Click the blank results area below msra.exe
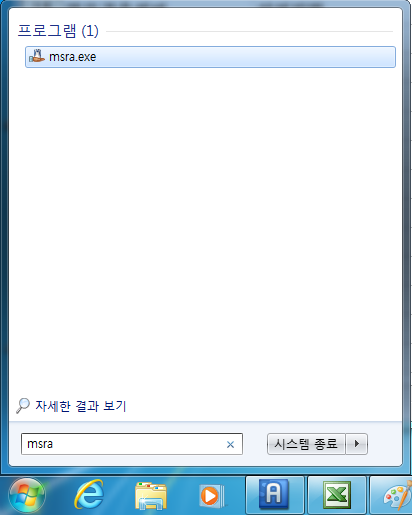 [205, 230]
